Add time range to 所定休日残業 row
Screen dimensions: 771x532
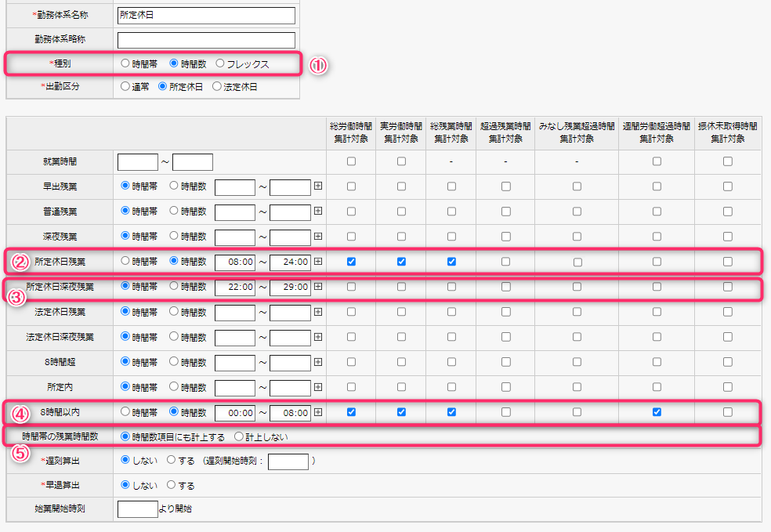pos(318,262)
